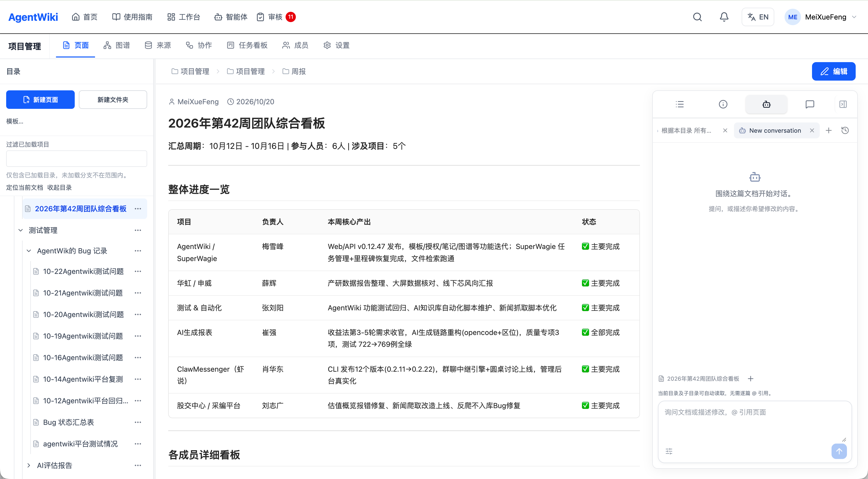Click 新建页面 new page button
Viewport: 868px width, 479px height.
click(40, 100)
